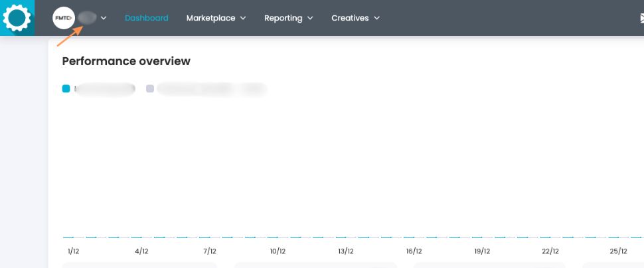Expand the account switcher chevron

point(104,18)
